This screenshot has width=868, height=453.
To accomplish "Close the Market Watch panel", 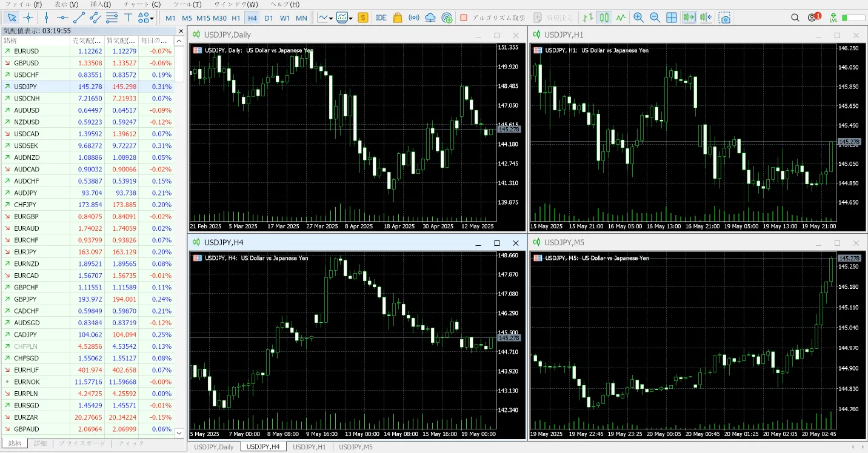I will pos(181,30).
